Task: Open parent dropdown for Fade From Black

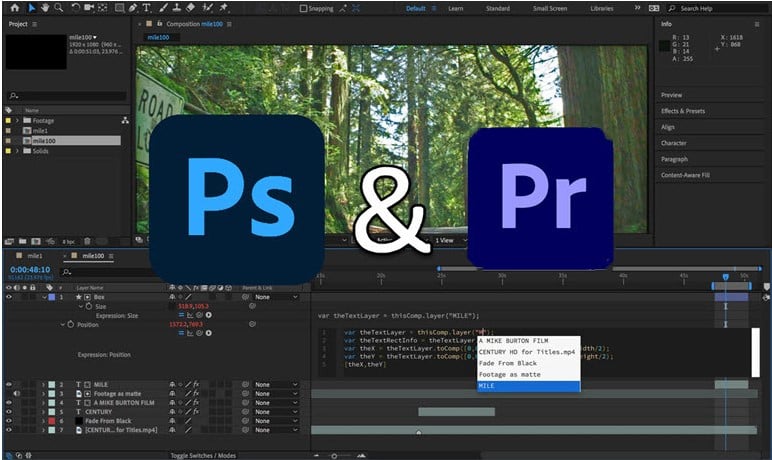Action: tap(276, 421)
